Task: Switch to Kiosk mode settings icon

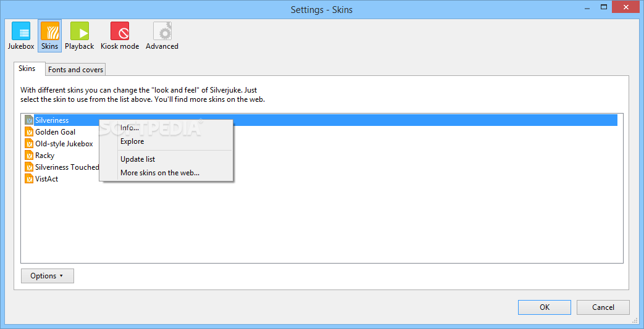Action: click(120, 31)
